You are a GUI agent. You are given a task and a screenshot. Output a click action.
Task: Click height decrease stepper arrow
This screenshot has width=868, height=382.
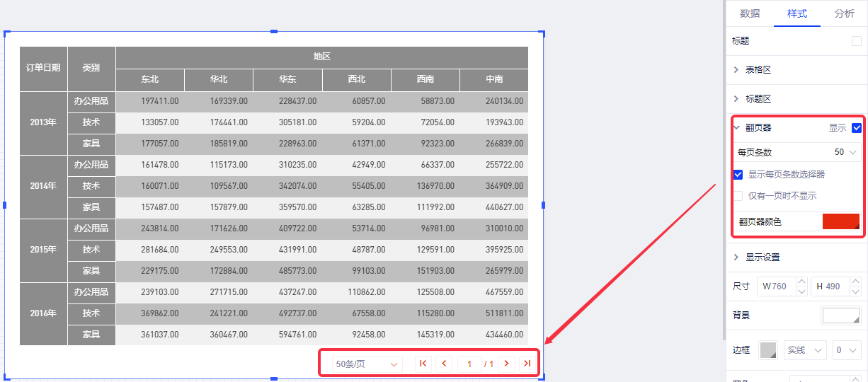pos(855,291)
